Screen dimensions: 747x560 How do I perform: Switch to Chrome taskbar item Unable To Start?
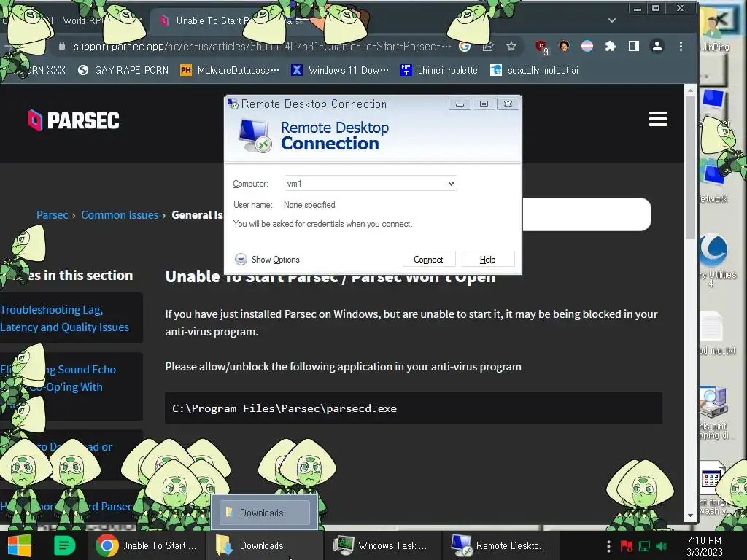(x=147, y=545)
